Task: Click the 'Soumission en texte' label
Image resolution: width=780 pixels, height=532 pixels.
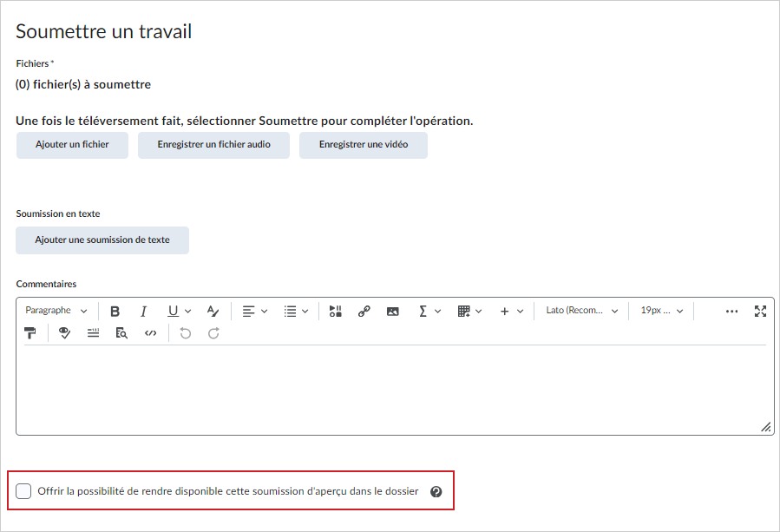Action: point(58,214)
